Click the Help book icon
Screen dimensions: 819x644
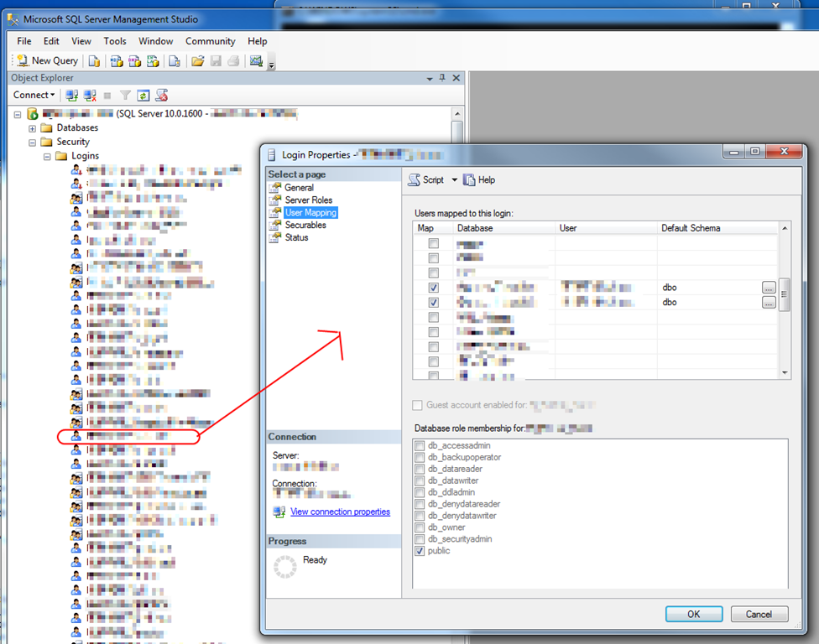[469, 180]
